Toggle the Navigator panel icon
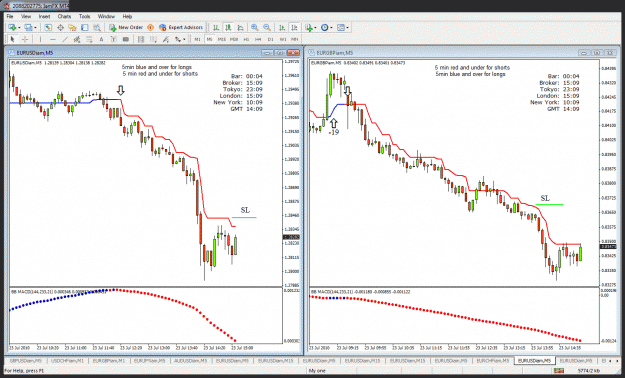The image size is (625, 378). click(x=72, y=28)
